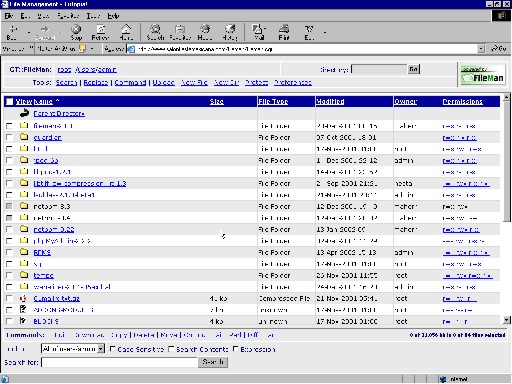This screenshot has width=512, height=384.
Task: Open the Edit menu
Action: click(25, 16)
